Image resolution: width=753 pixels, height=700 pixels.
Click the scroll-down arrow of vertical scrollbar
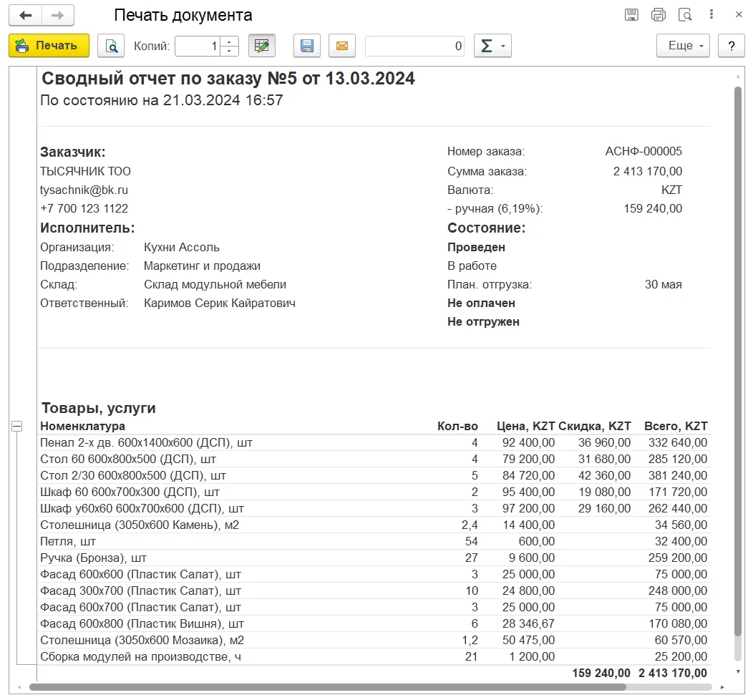point(738,671)
